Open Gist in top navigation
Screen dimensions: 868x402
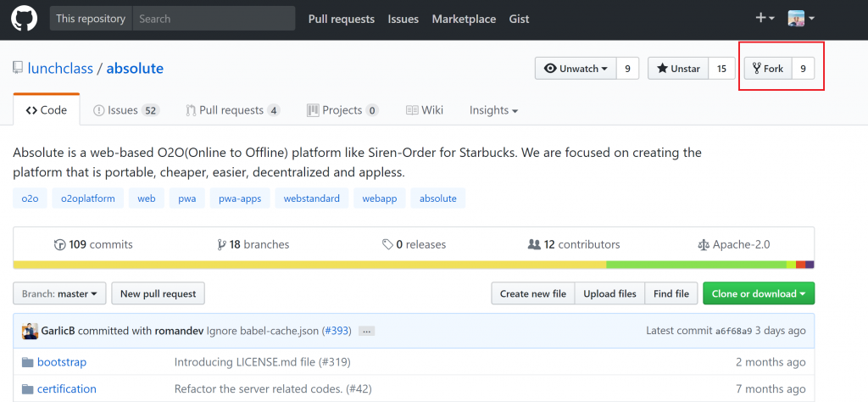point(520,19)
